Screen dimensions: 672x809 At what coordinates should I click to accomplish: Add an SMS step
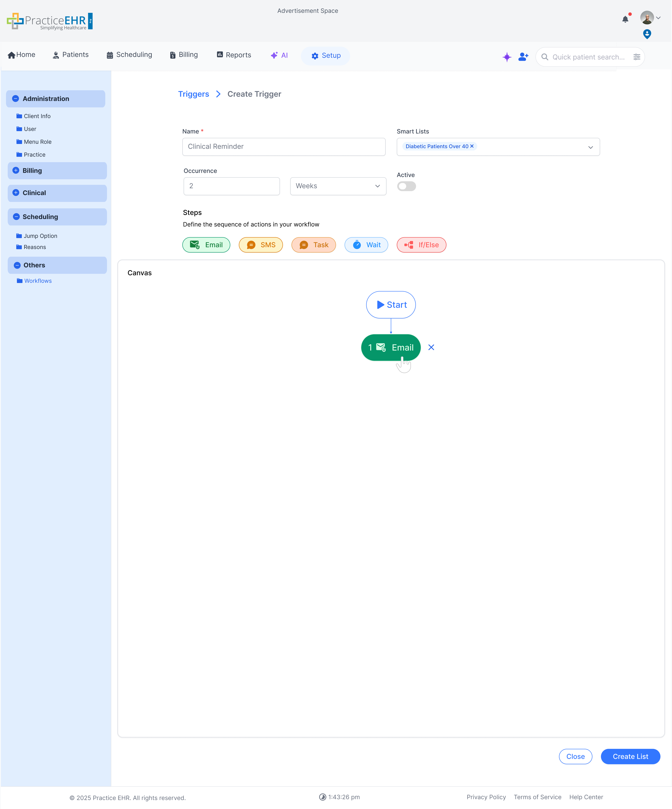(260, 245)
